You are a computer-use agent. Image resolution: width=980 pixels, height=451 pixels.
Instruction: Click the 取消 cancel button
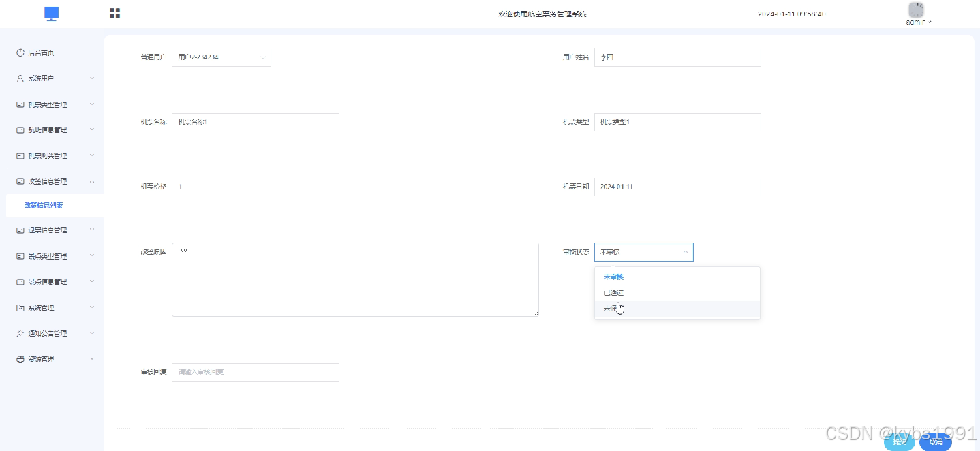click(x=935, y=441)
